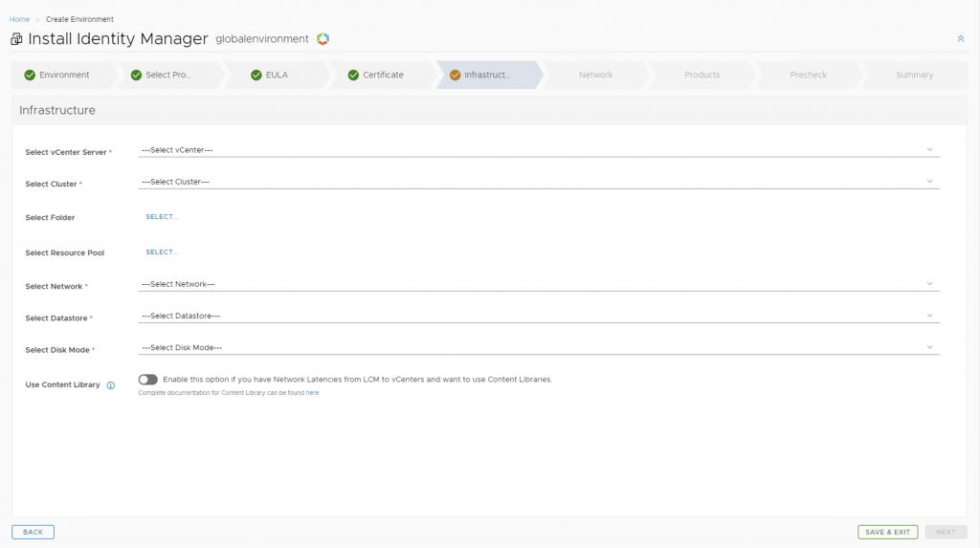
Task: Click SELECT link for Select Folder
Action: coord(162,217)
